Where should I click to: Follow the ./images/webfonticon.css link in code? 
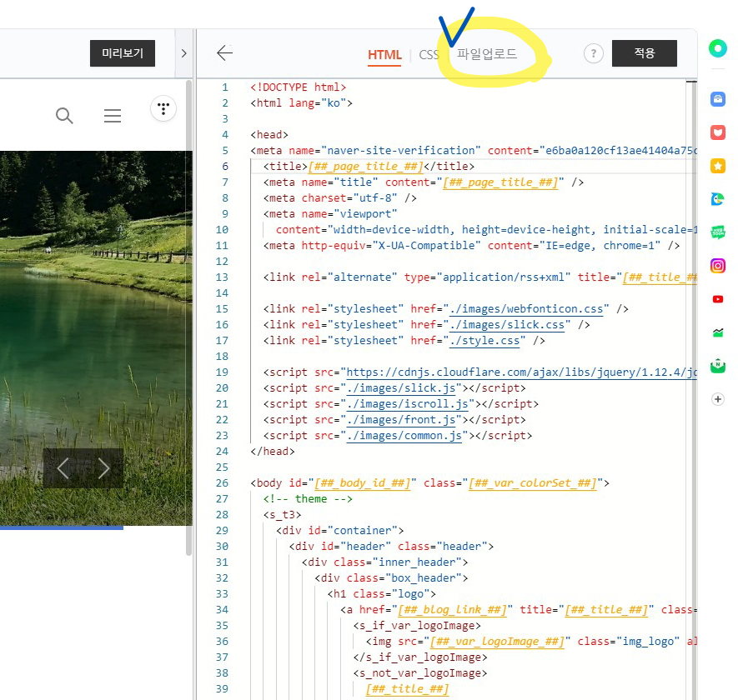click(x=526, y=309)
